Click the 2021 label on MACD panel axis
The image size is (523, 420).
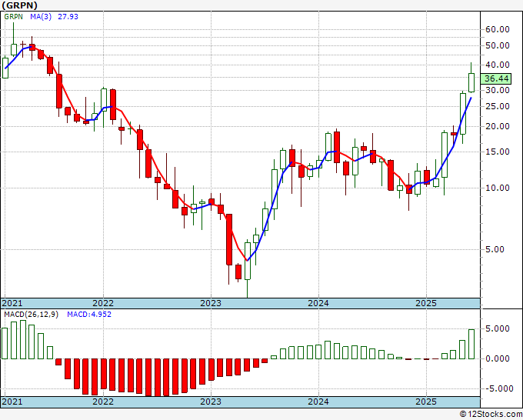(12, 402)
